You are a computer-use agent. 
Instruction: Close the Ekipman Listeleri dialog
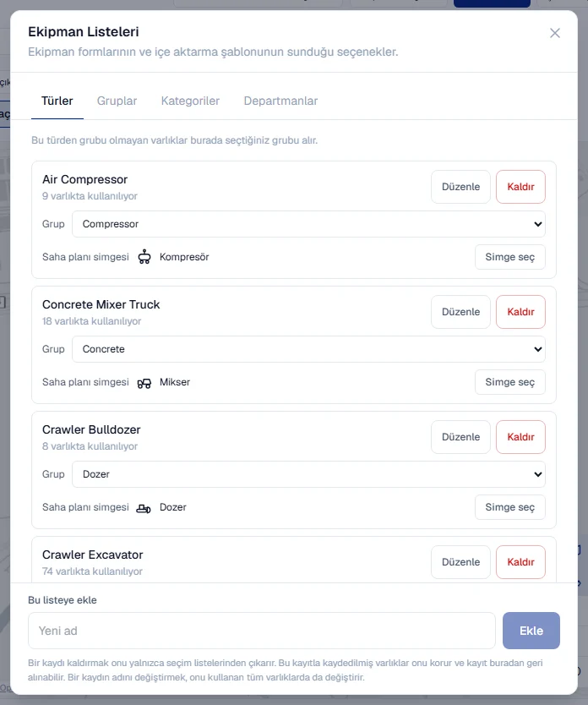(555, 33)
